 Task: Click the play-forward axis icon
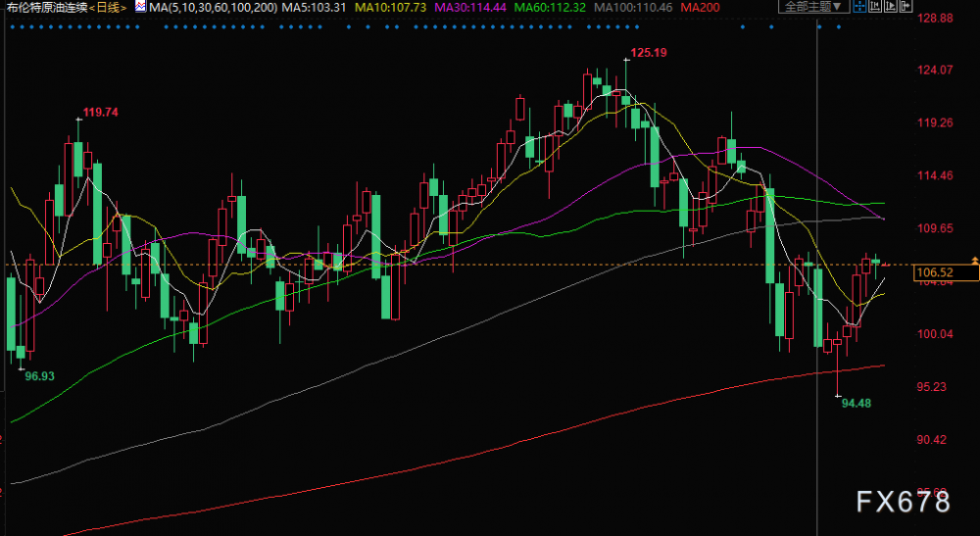tap(891, 6)
